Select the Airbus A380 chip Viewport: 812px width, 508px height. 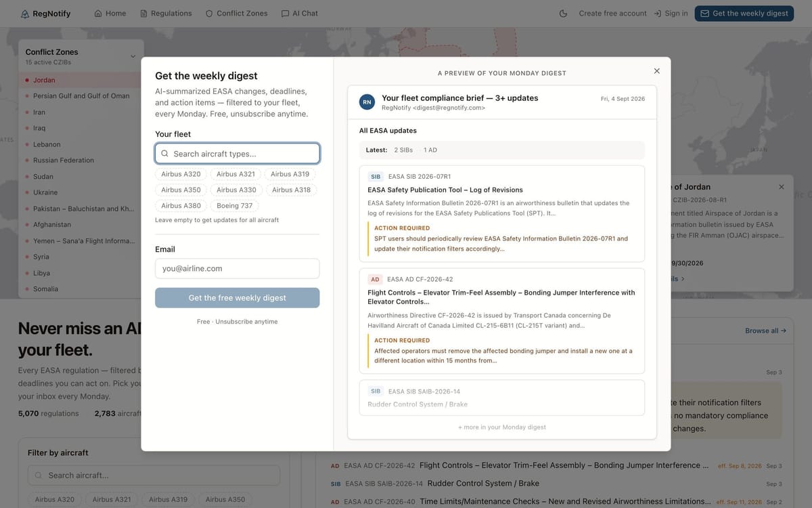pyautogui.click(x=181, y=206)
